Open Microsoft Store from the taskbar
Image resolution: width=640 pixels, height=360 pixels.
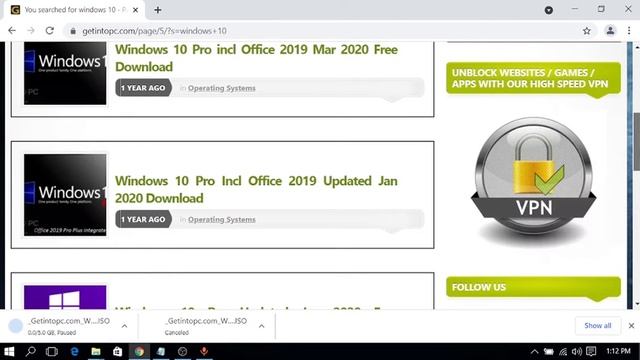tap(118, 351)
